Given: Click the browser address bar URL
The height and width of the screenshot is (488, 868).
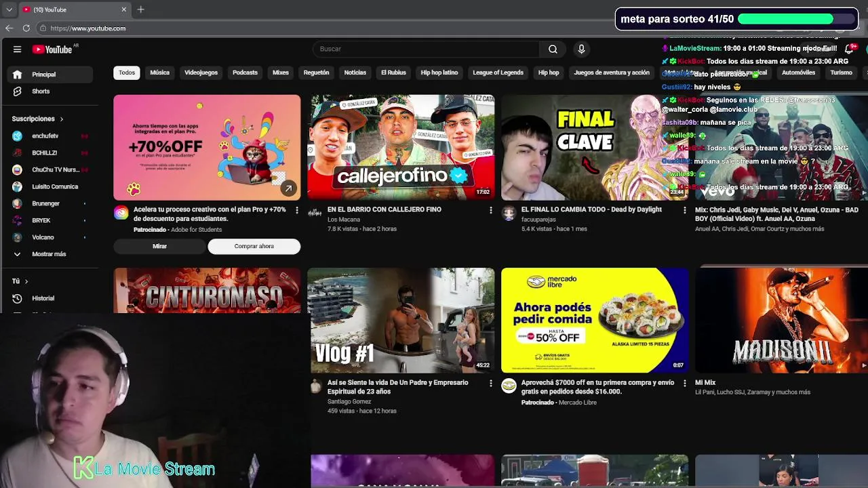Looking at the screenshot, I should (88, 28).
